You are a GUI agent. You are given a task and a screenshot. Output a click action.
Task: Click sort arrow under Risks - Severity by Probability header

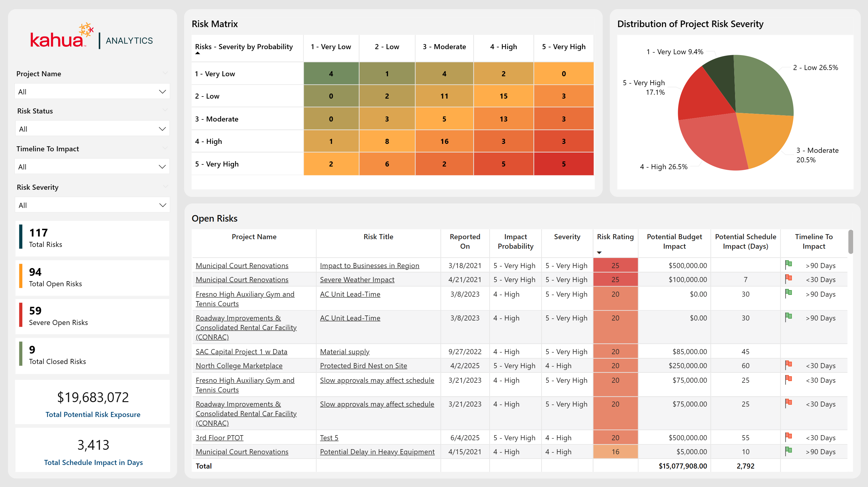198,53
